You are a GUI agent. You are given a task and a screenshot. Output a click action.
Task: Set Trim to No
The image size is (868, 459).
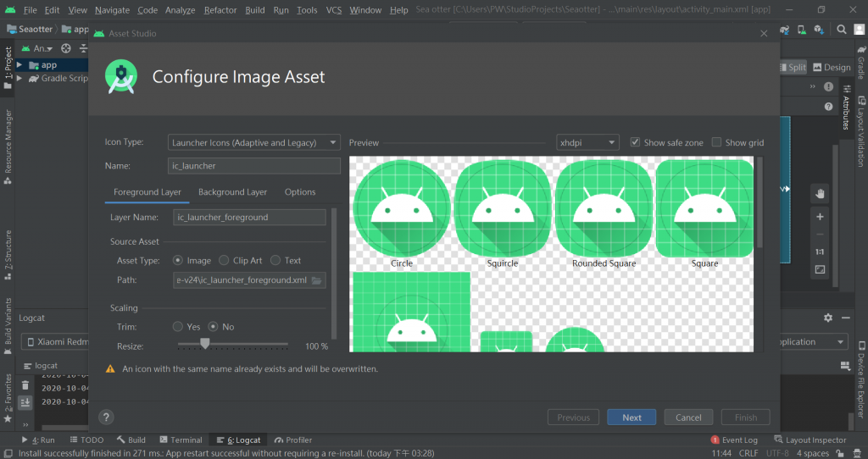click(213, 327)
